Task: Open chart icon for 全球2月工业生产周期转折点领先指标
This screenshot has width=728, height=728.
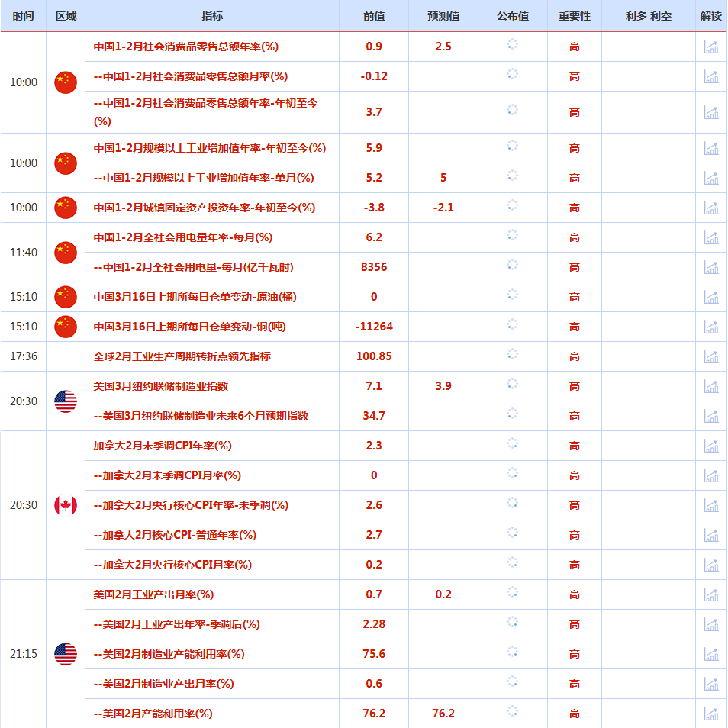Action: click(x=710, y=356)
